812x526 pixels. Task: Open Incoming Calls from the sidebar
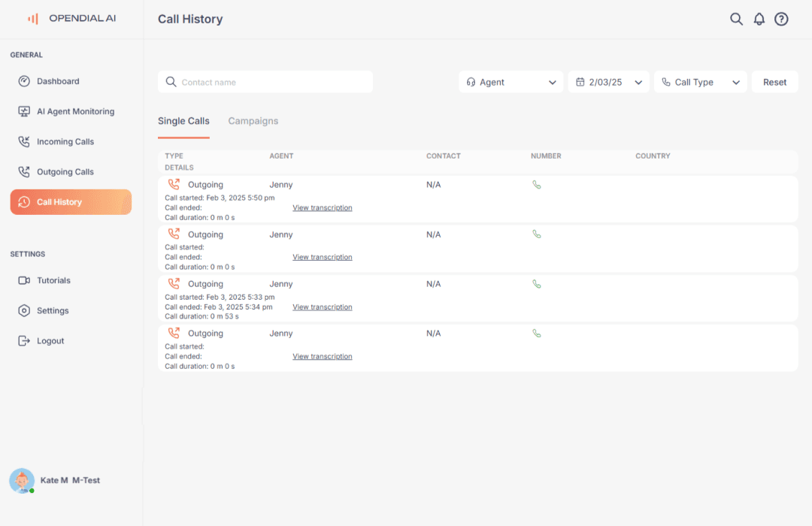tap(65, 141)
